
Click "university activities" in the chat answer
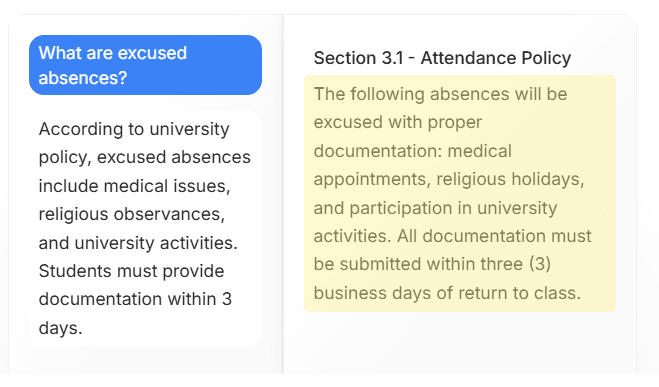pos(156,243)
